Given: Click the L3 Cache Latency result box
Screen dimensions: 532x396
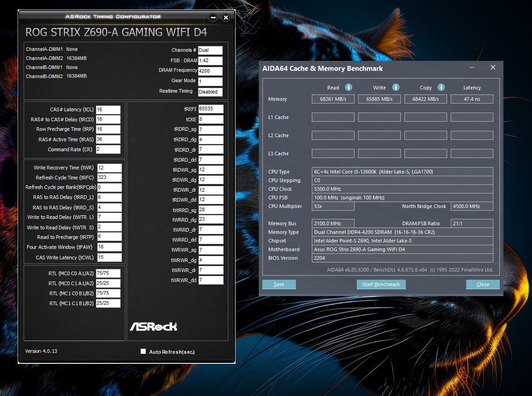Looking at the screenshot, I should (472, 153).
